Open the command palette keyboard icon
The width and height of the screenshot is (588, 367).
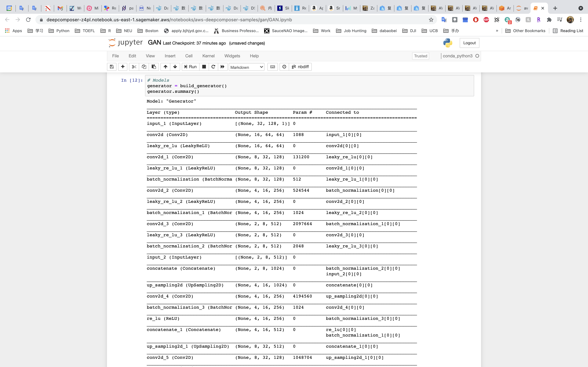[273, 67]
